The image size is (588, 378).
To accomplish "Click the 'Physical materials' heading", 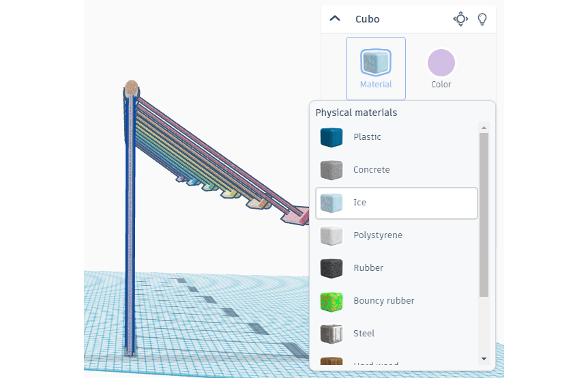I will click(x=356, y=113).
